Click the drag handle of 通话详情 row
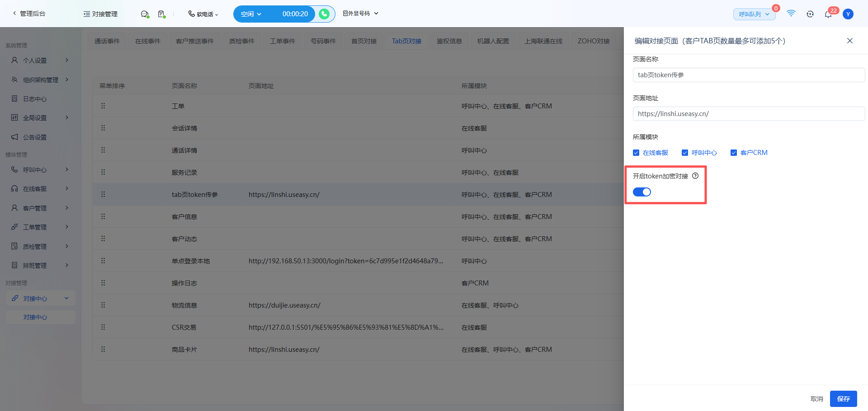868x411 pixels. 103,150
